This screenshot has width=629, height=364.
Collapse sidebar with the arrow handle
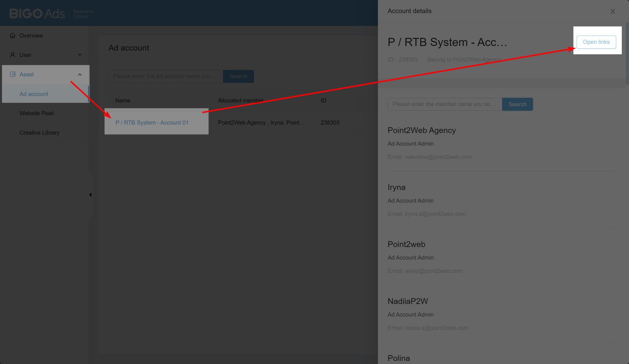click(x=90, y=195)
